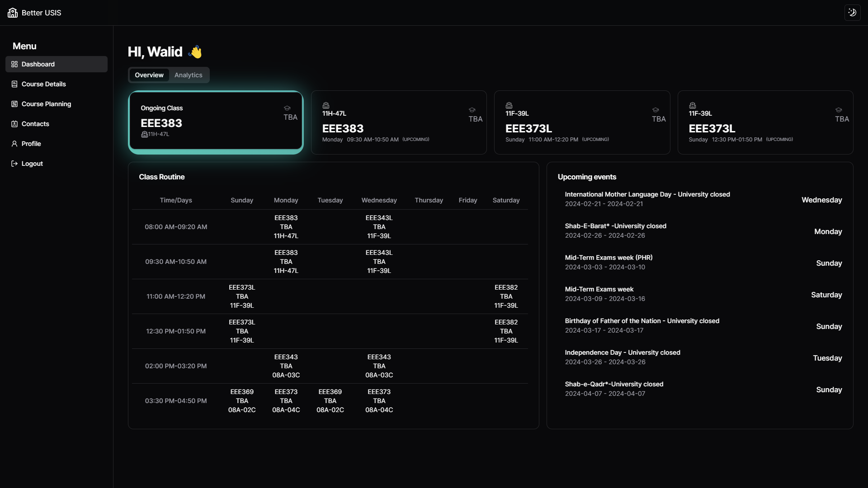Screen dimensions: 868x488
Task: Click building icon above 11H-47L room
Action: pyautogui.click(x=326, y=105)
